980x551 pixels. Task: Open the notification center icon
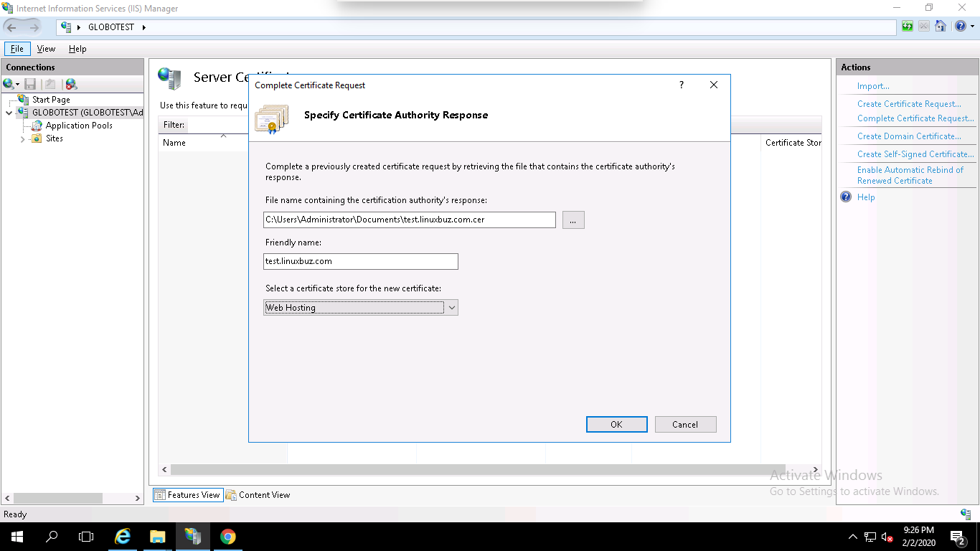click(x=958, y=537)
